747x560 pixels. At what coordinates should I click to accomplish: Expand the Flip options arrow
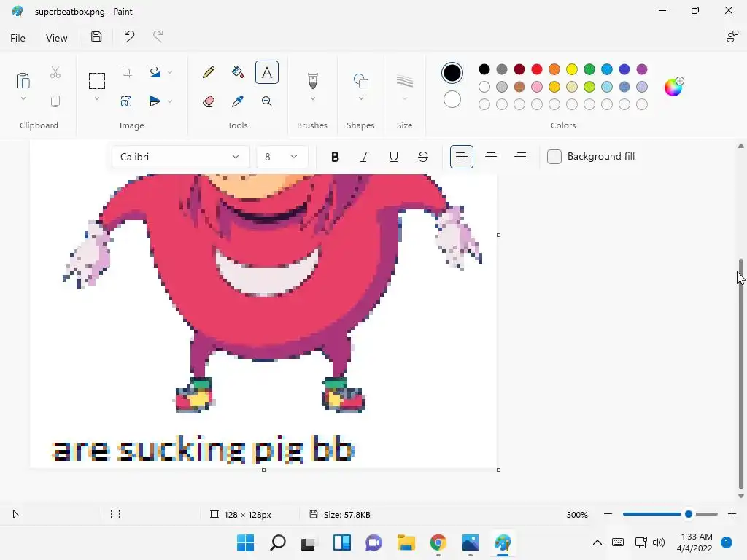click(170, 101)
